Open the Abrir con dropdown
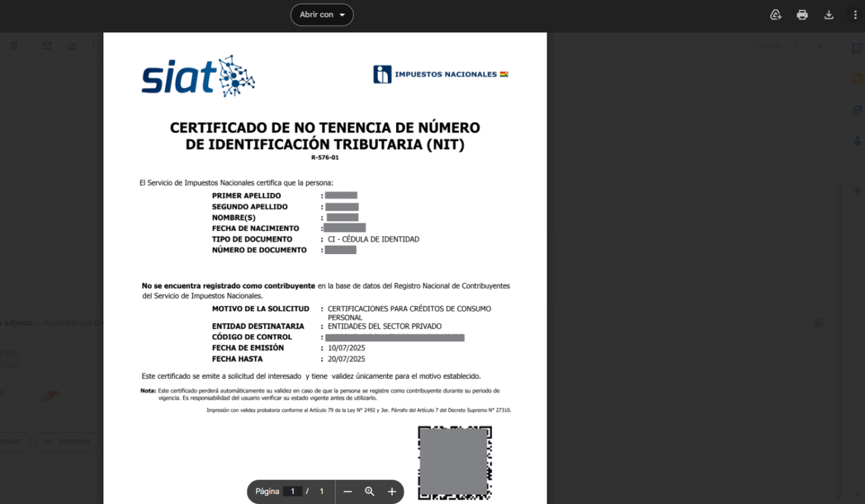This screenshot has width=865, height=504. pos(322,14)
